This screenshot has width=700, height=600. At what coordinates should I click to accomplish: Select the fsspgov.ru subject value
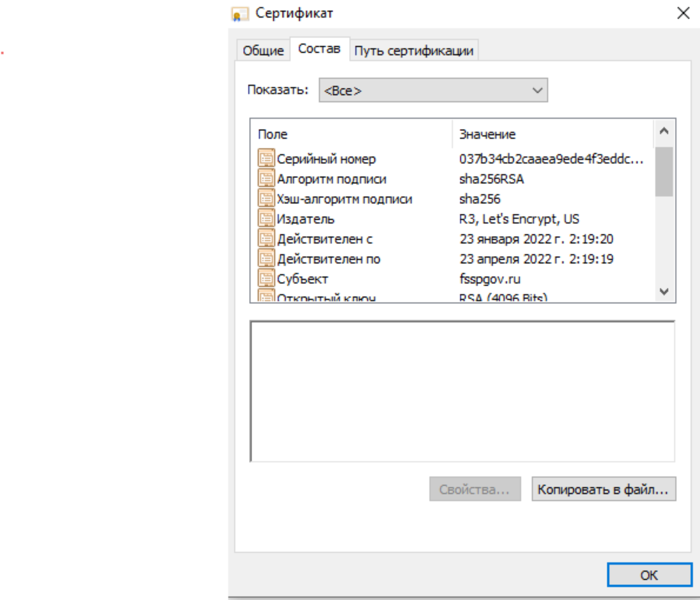(x=490, y=279)
